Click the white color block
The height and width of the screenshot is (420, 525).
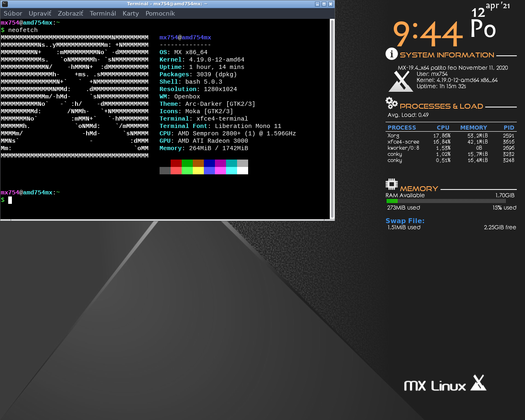tap(242, 171)
